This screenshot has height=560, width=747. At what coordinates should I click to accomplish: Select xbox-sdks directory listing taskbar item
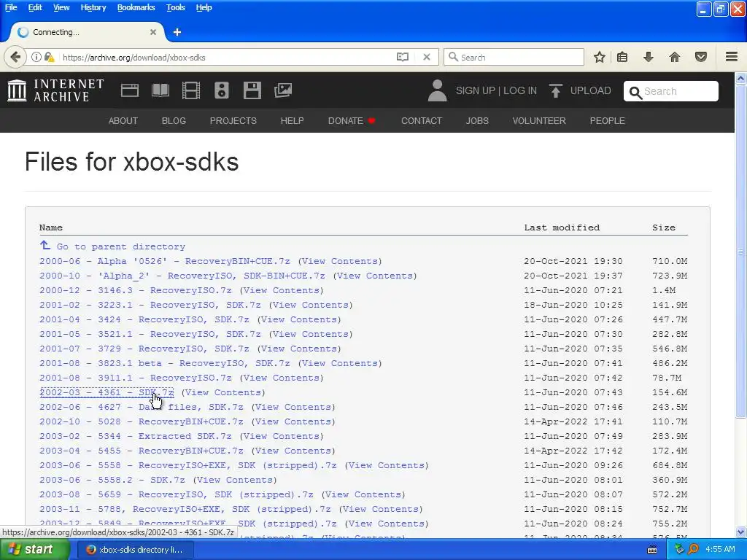(134, 550)
